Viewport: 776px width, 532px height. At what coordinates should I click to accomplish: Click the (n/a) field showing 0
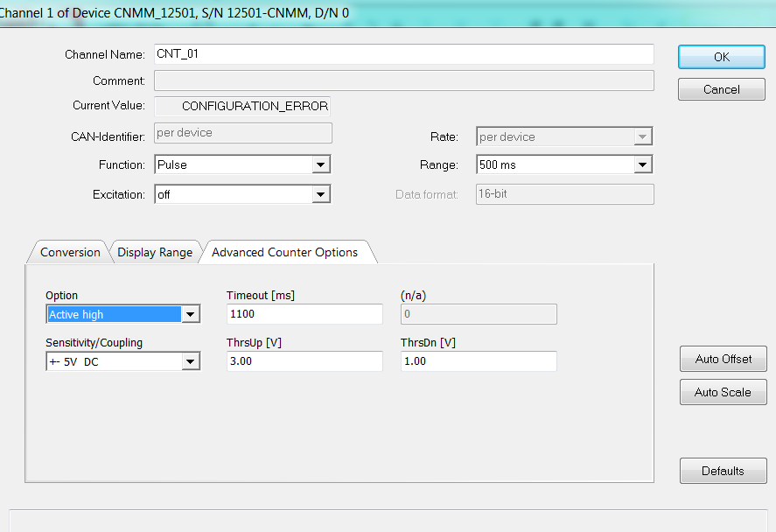point(479,314)
